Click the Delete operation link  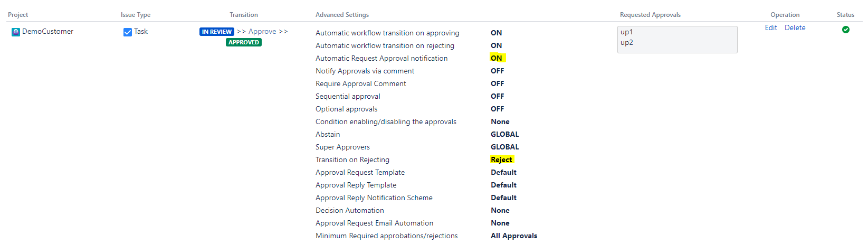[x=795, y=28]
